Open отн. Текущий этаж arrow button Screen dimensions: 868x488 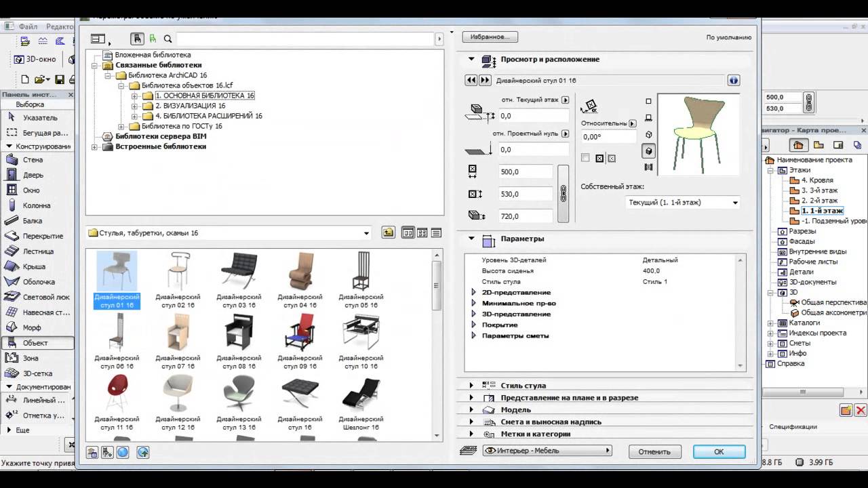coord(566,100)
